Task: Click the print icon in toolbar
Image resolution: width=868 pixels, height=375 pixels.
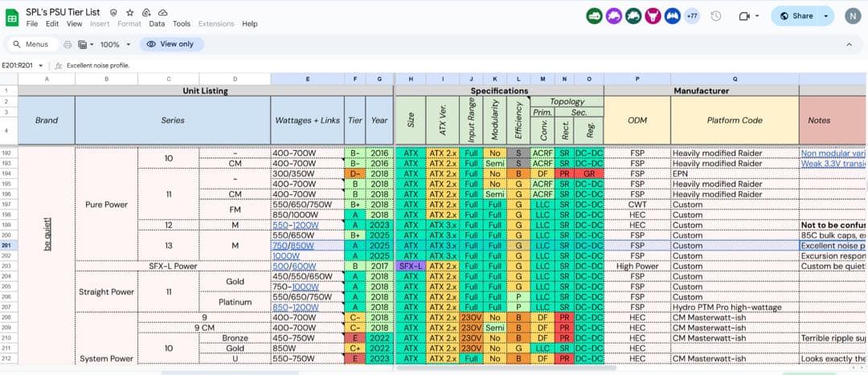Action: [68, 44]
